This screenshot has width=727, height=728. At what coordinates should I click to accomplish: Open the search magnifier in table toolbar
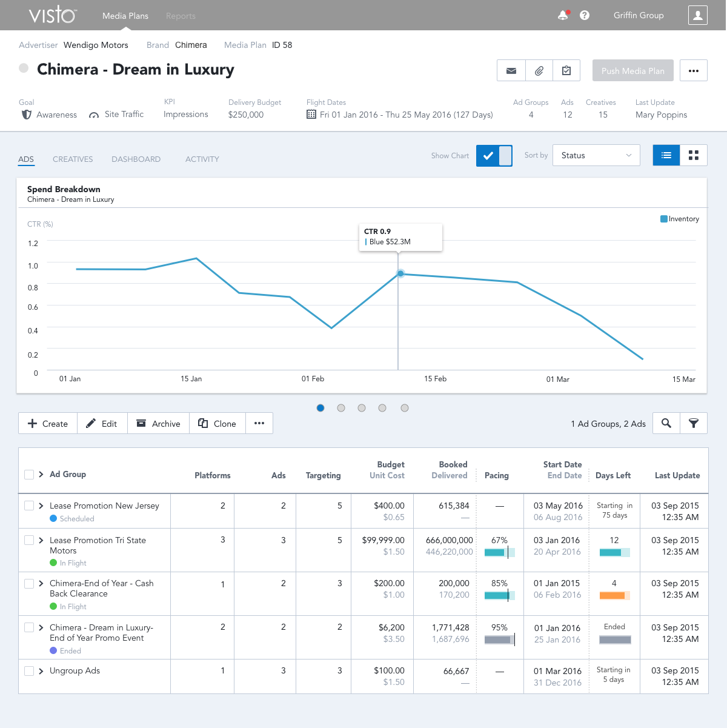pos(666,423)
